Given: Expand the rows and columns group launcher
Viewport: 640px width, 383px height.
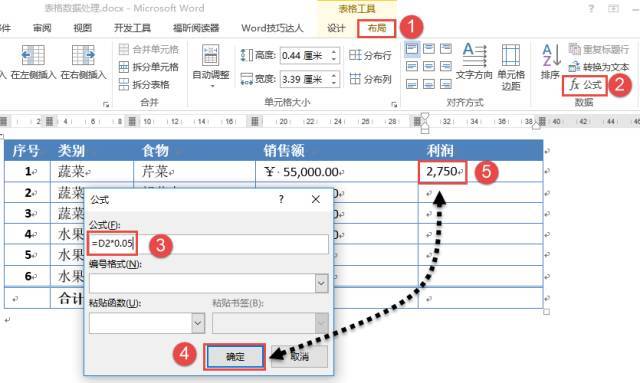Looking at the screenshot, I should 106,105.
